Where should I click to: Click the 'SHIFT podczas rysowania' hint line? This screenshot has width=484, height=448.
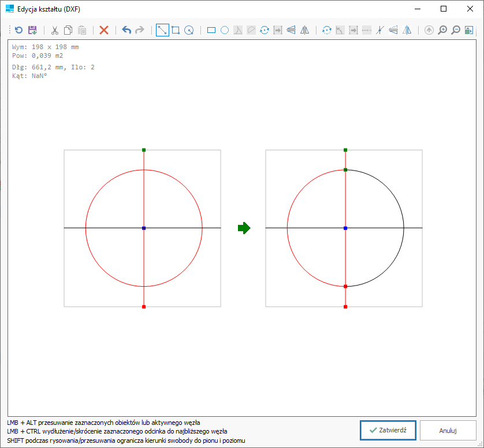click(x=126, y=440)
